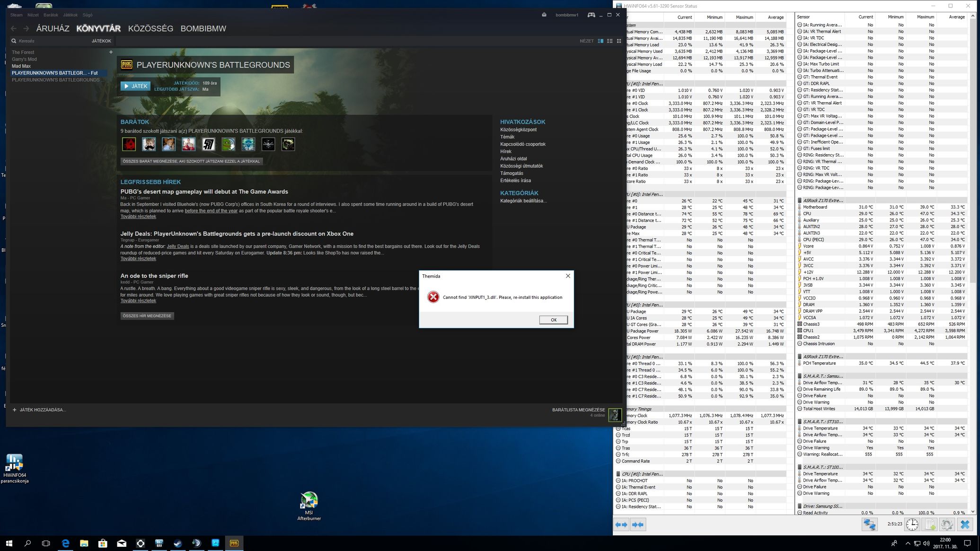Open bombibmw1 account dropdown

(x=566, y=15)
